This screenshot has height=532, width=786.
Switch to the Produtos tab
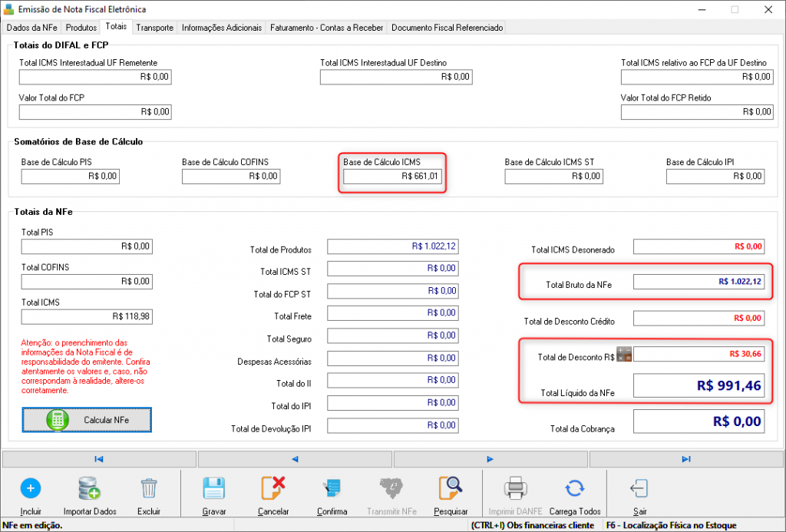click(x=81, y=28)
